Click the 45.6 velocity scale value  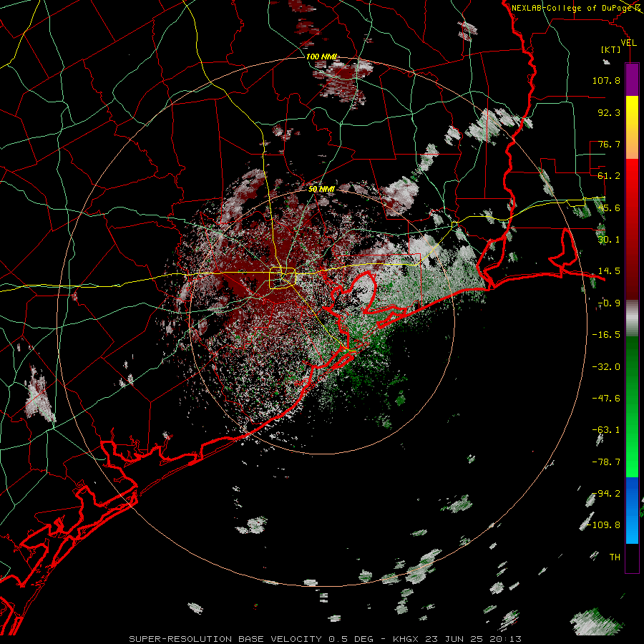point(609,208)
